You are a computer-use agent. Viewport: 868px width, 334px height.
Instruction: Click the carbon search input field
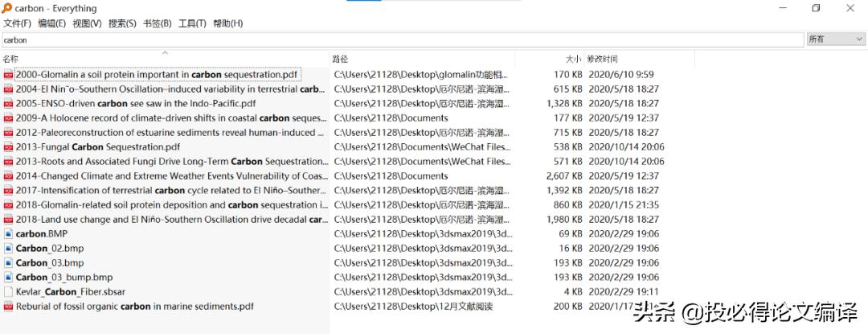pyautogui.click(x=402, y=39)
